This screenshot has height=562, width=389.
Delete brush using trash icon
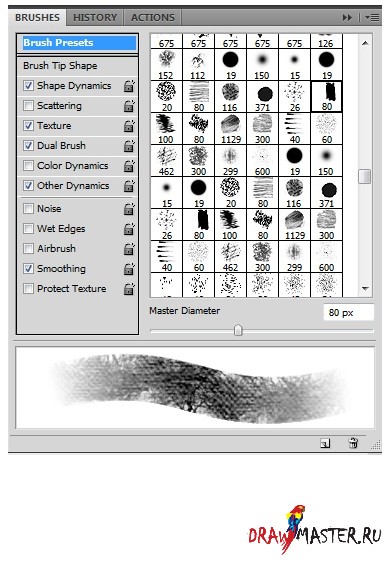[x=353, y=443]
